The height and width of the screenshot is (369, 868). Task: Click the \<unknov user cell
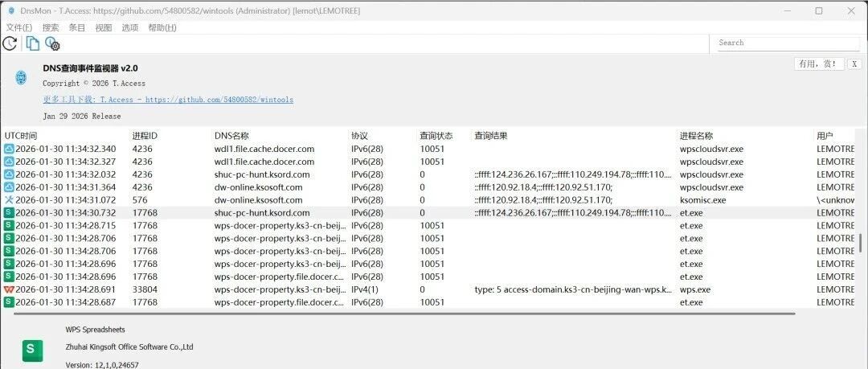pyautogui.click(x=835, y=200)
